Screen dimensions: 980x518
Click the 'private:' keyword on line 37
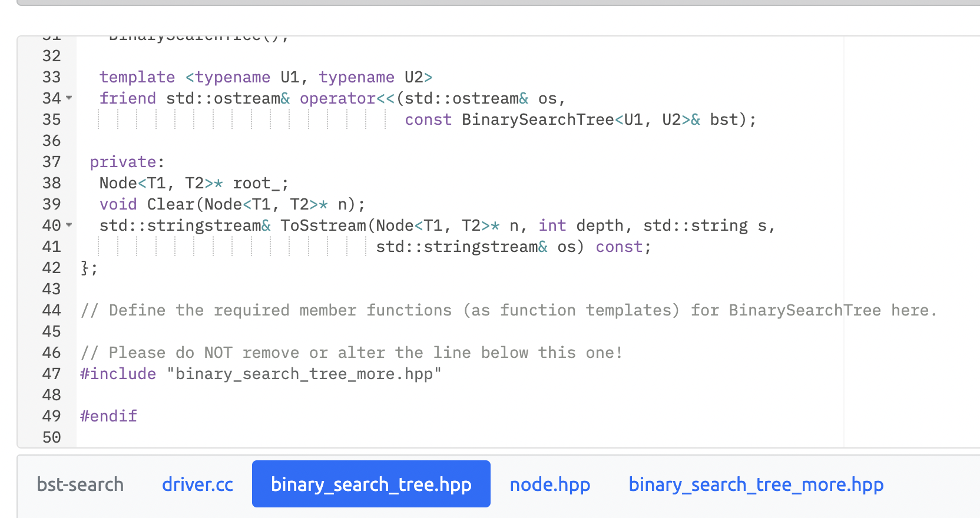tap(127, 162)
